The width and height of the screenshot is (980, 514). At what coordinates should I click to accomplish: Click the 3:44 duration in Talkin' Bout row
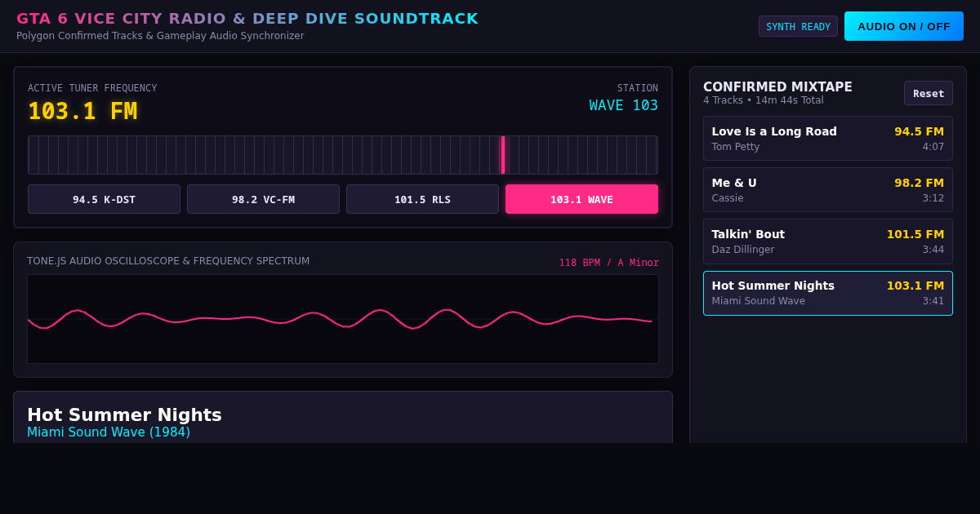(x=933, y=250)
